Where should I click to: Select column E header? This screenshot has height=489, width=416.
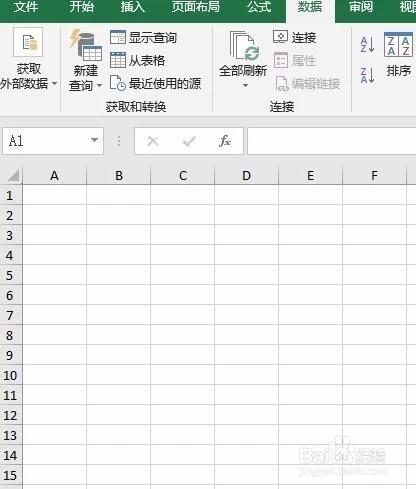coord(310,175)
